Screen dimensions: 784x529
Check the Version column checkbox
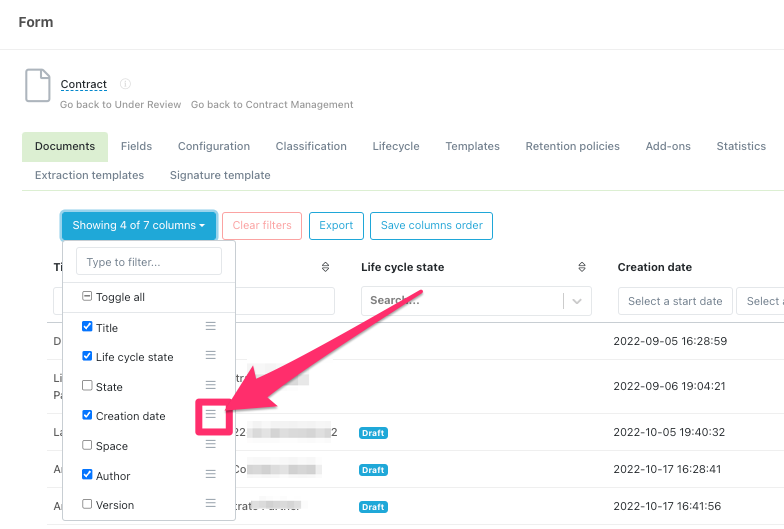pyautogui.click(x=87, y=504)
